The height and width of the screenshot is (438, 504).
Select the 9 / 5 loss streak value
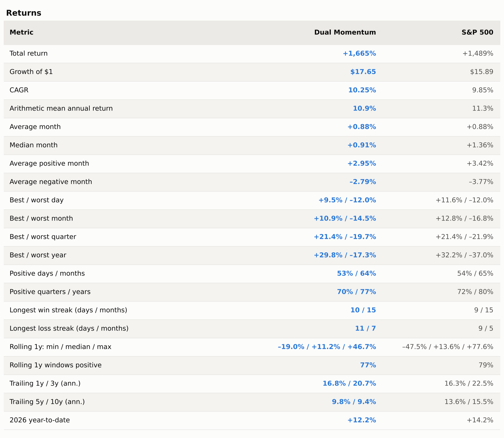[x=486, y=329]
